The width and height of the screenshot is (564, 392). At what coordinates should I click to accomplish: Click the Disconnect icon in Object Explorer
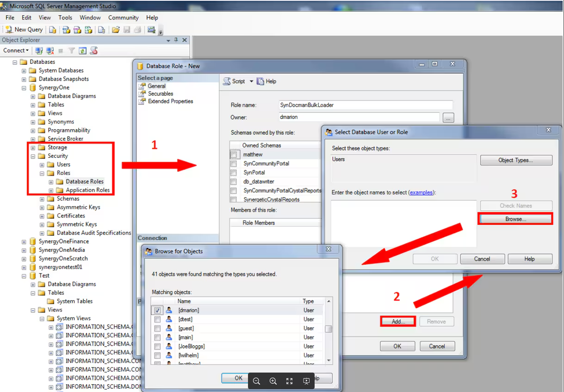coord(50,50)
